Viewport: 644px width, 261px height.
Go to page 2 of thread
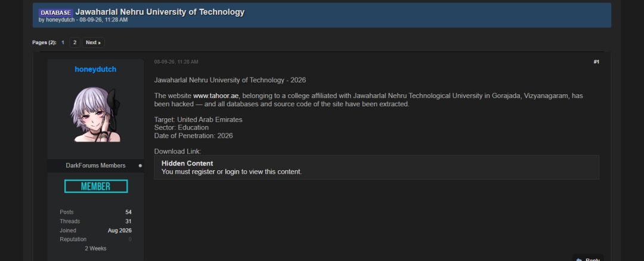point(75,42)
